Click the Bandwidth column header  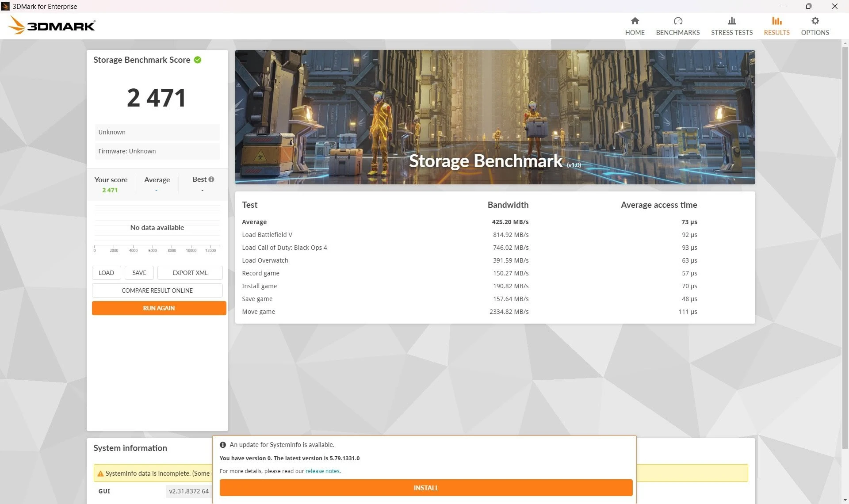click(x=508, y=205)
